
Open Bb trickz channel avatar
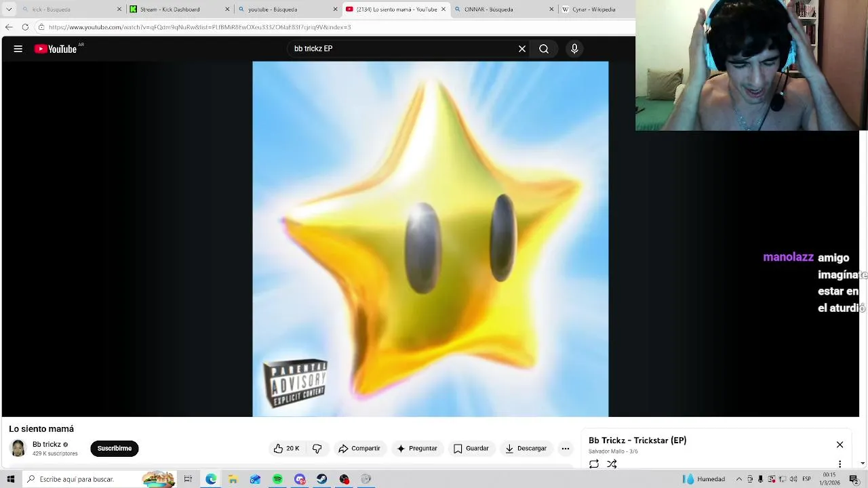point(18,448)
